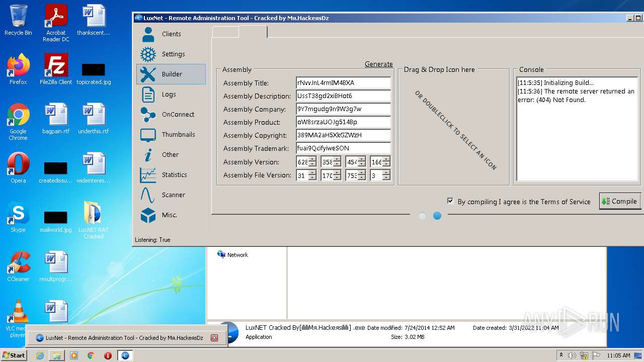Image resolution: width=644 pixels, height=362 pixels.
Task: Launch Opera desktop shortcut
Action: (x=18, y=167)
